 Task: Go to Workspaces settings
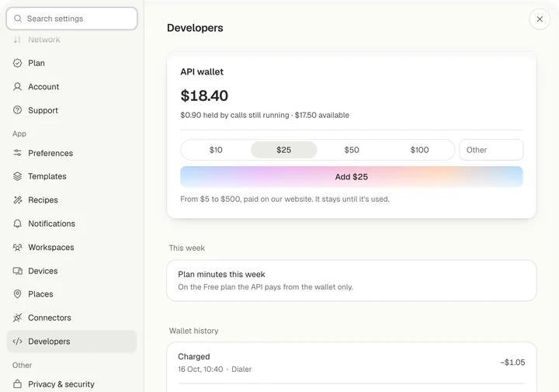[71, 247]
